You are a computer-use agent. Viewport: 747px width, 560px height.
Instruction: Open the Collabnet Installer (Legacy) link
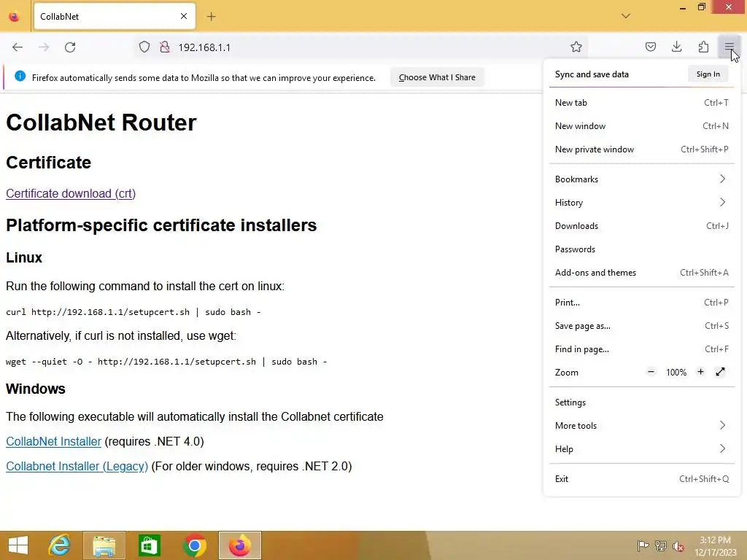pos(77,467)
